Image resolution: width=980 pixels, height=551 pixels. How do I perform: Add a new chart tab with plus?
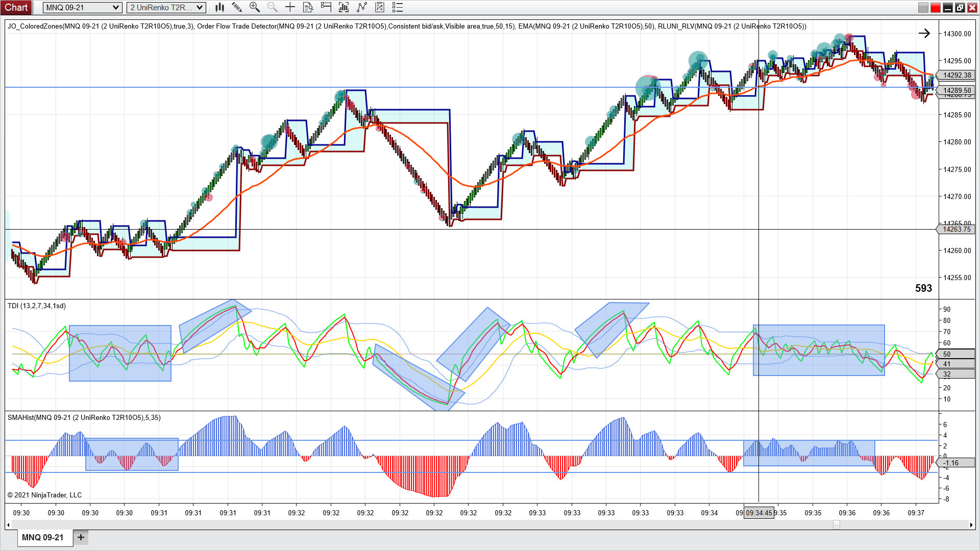81,537
